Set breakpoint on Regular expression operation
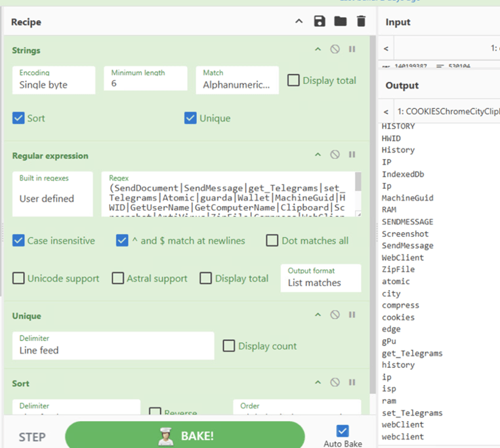The width and height of the screenshot is (500, 448). tap(352, 155)
